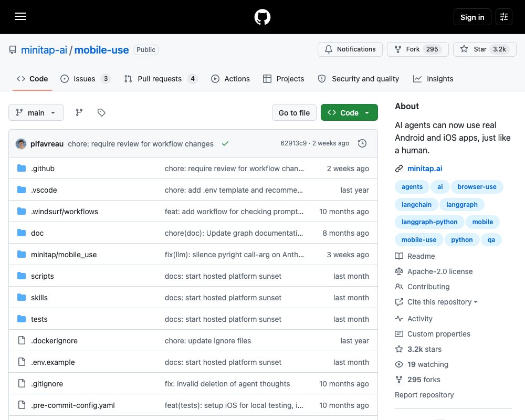Open the Issues tab
The height and width of the screenshot is (420, 525).
pos(86,79)
